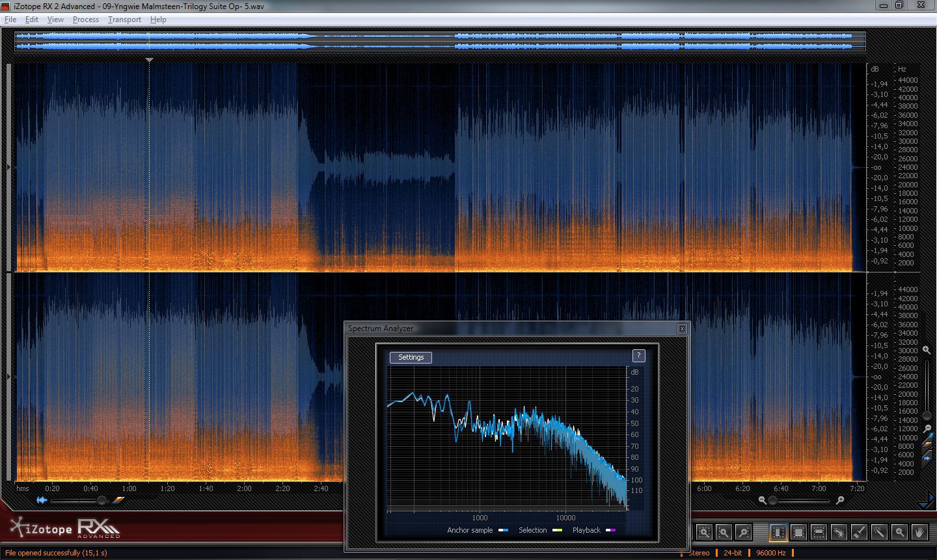Click the zoom out full magnifier icon
The height and width of the screenshot is (560, 937).
(x=742, y=532)
